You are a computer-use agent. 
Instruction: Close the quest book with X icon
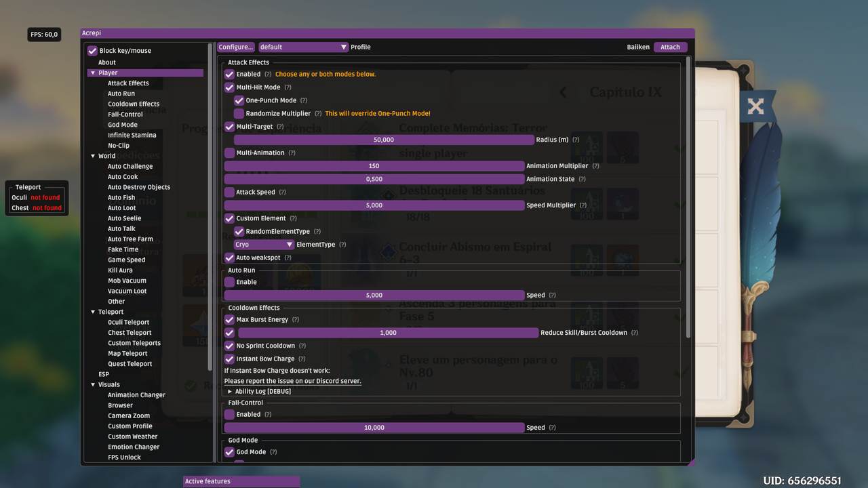point(755,106)
